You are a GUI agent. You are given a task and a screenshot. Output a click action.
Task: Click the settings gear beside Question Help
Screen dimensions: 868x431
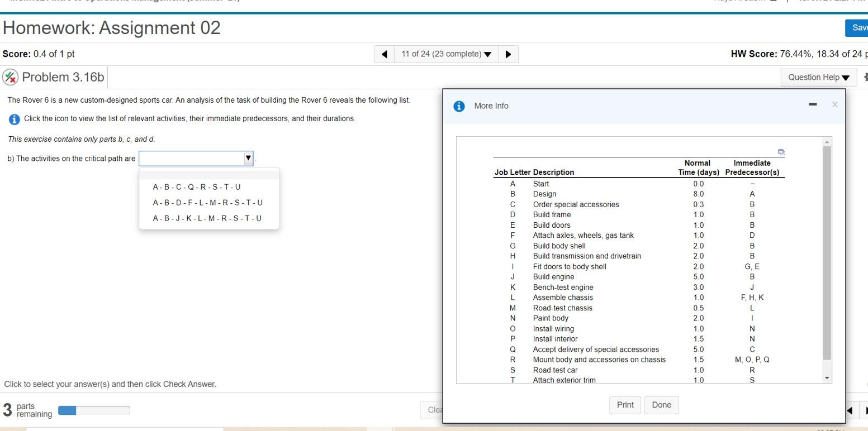[865, 77]
